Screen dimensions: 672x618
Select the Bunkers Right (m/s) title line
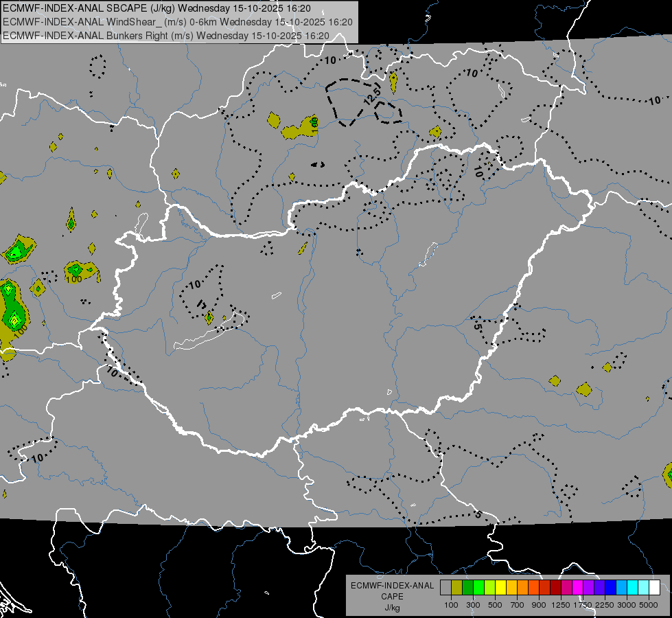click(x=166, y=36)
